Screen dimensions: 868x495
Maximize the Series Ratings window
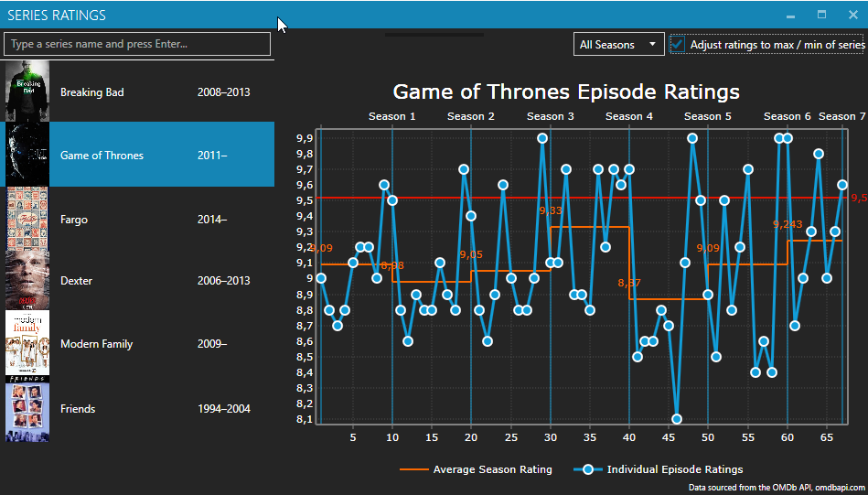coord(822,15)
